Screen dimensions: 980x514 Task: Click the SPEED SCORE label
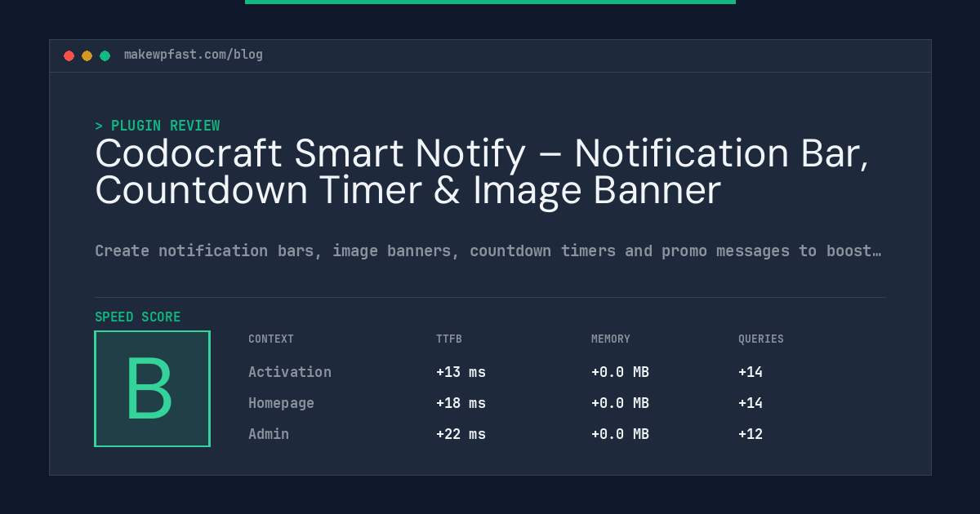(x=138, y=317)
